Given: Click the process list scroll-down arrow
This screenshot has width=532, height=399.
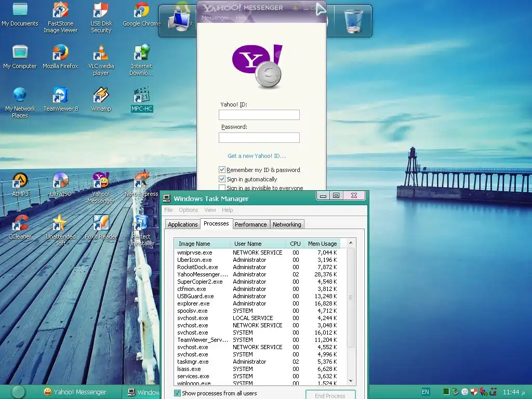Looking at the screenshot, I should pos(351,381).
